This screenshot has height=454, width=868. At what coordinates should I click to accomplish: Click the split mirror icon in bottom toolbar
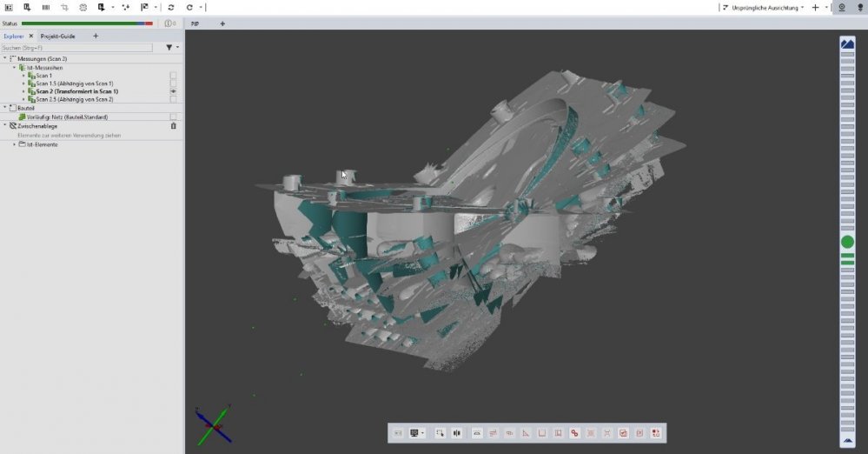(x=456, y=432)
